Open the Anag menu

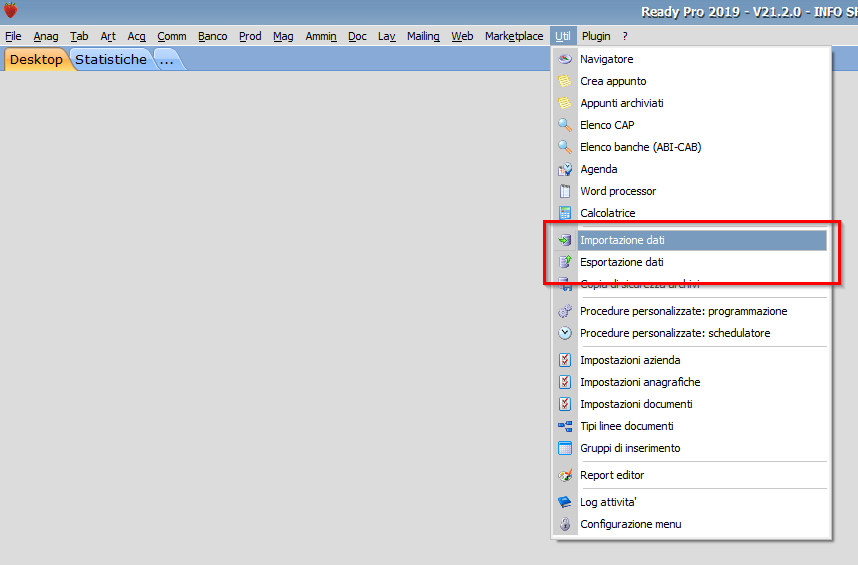click(x=45, y=36)
